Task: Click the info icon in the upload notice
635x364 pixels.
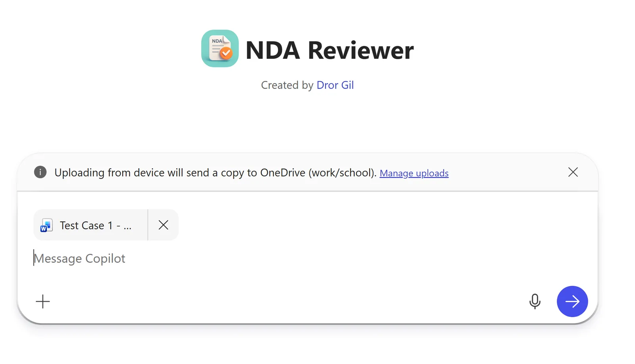Action: point(40,172)
